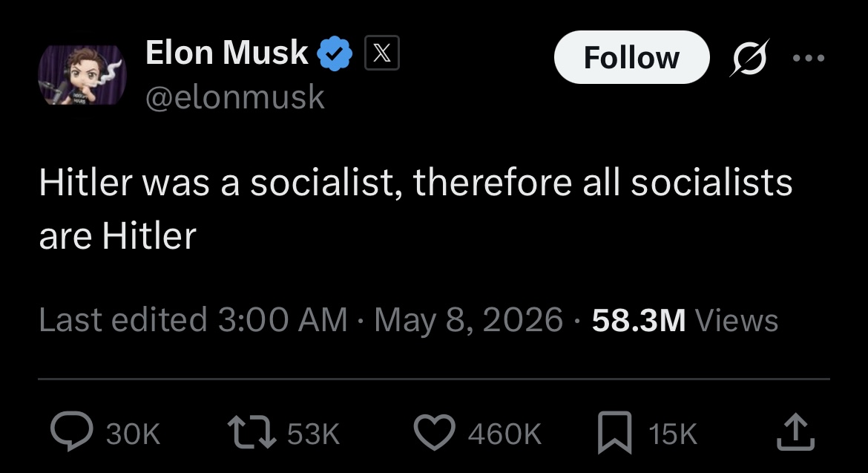This screenshot has width=868, height=473.
Task: Click the 460K likes count
Action: coord(504,434)
